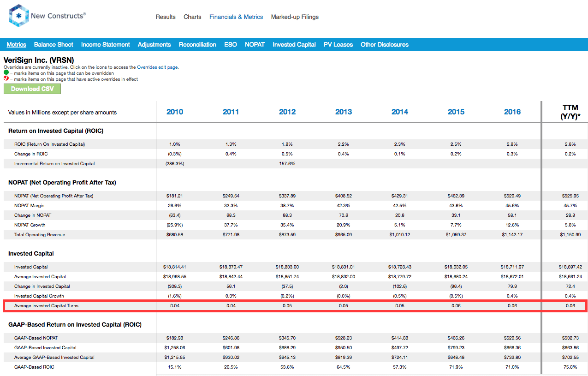Select the TTM invested capital value $18,697.42
The width and height of the screenshot is (588, 376).
(570, 267)
